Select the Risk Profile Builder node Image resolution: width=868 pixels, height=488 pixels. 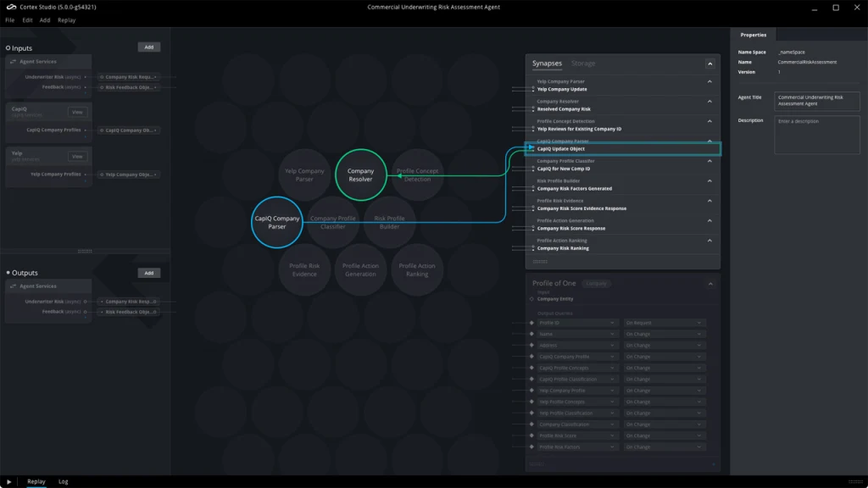tap(388, 221)
